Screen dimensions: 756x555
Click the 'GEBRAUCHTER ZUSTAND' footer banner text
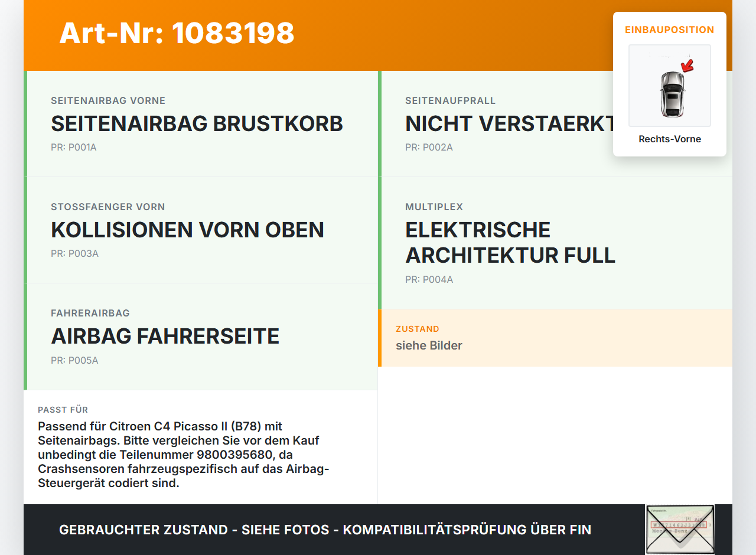(325, 530)
